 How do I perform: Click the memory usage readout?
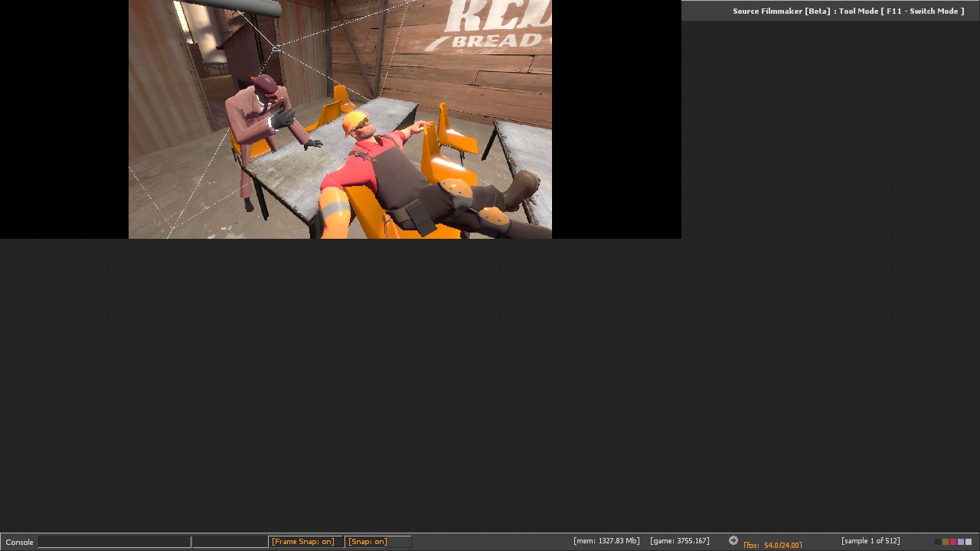click(x=606, y=541)
